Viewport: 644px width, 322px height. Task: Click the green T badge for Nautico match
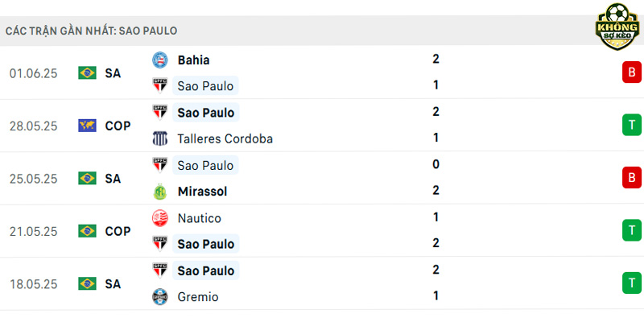(x=632, y=230)
